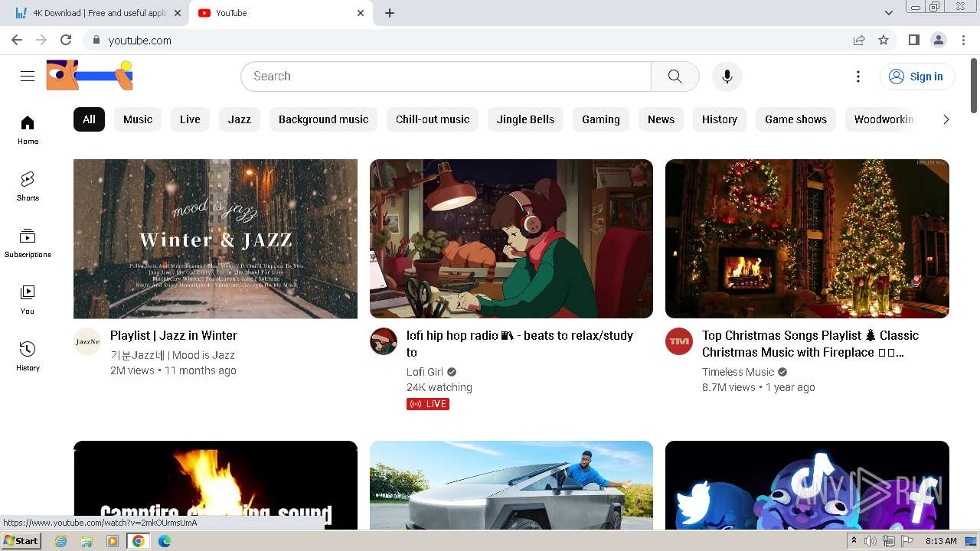Open Top Christmas Songs Playlist title
980x551 pixels.
pos(810,344)
